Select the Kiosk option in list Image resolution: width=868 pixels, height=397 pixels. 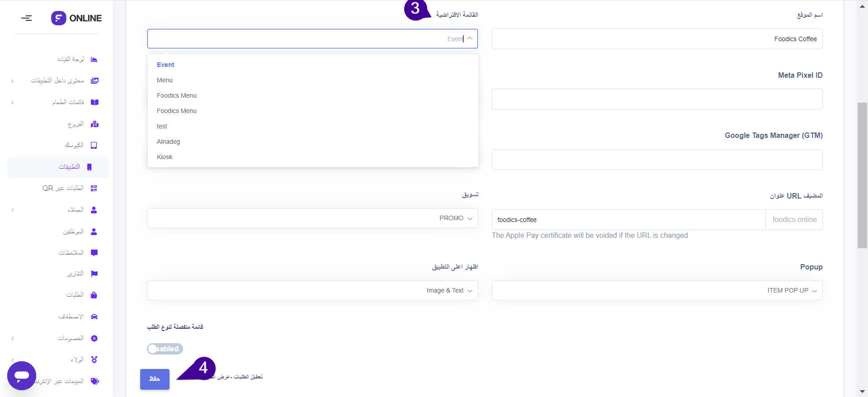pos(313,157)
